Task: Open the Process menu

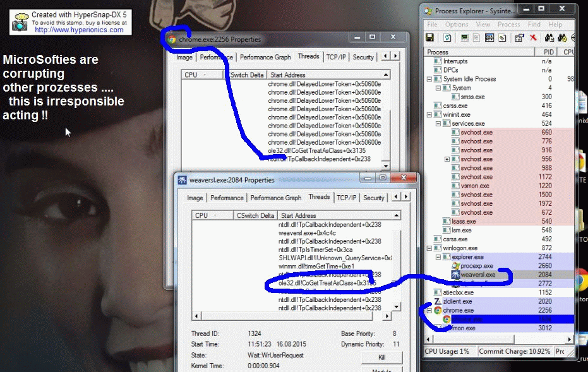Action: pyautogui.click(x=508, y=25)
